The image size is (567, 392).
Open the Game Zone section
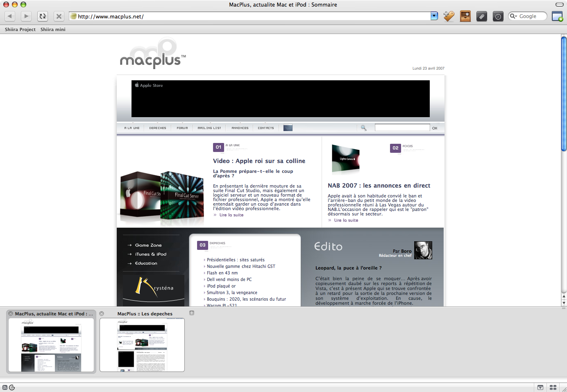click(x=148, y=245)
